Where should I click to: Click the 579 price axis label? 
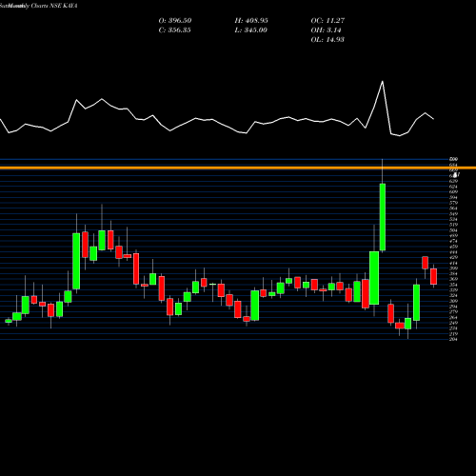[x=454, y=203]
